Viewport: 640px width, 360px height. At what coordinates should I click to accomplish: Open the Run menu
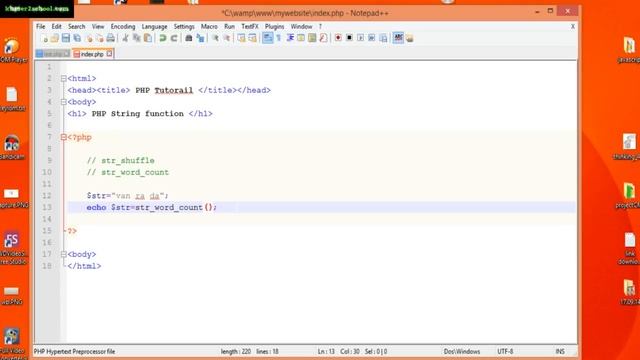(229, 27)
